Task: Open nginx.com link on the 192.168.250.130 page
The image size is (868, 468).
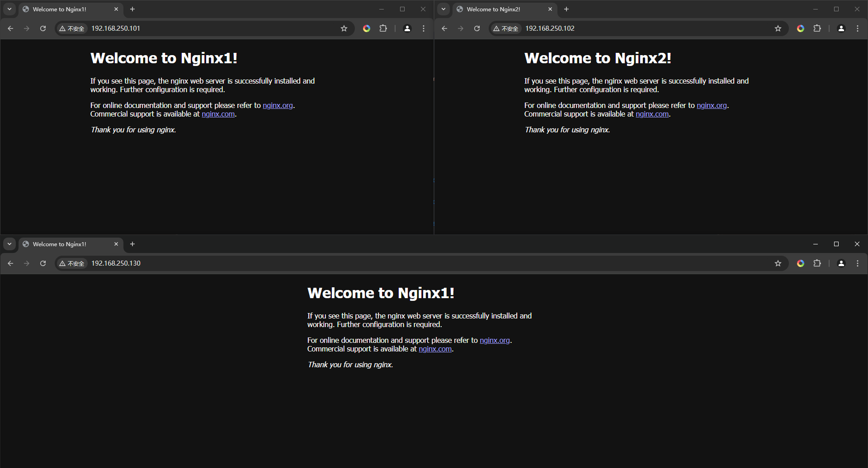Action: 435,349
